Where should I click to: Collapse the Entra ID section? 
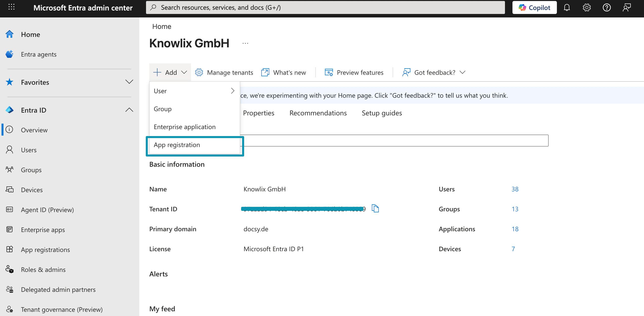(x=129, y=110)
